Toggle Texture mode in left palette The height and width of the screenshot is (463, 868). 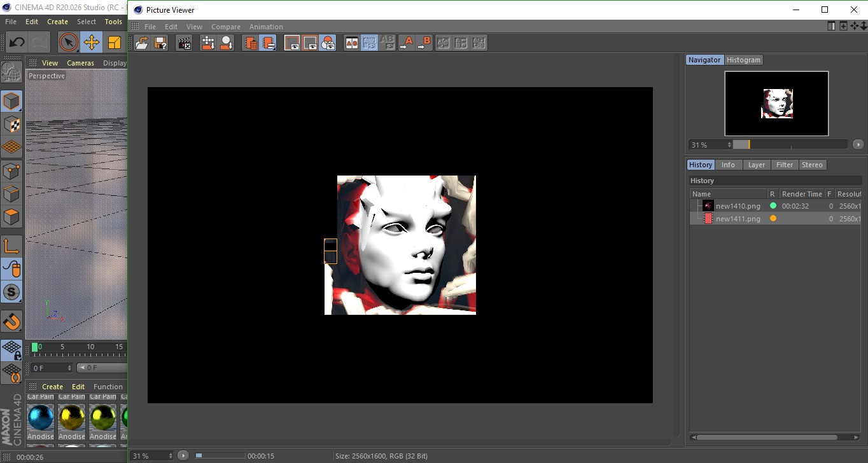pyautogui.click(x=11, y=124)
